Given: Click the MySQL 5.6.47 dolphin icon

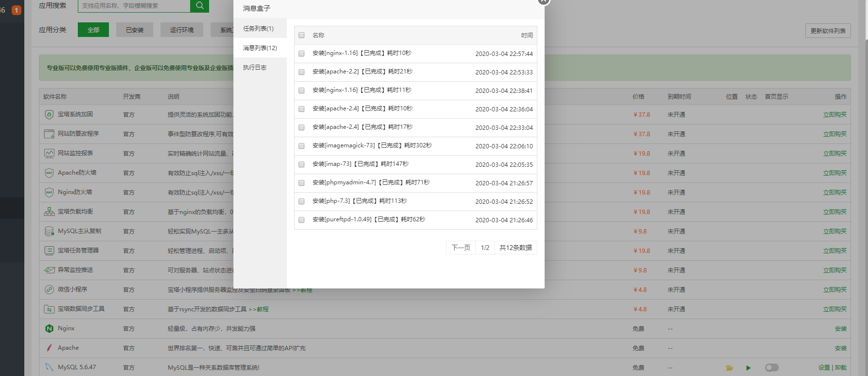Looking at the screenshot, I should (x=49, y=367).
